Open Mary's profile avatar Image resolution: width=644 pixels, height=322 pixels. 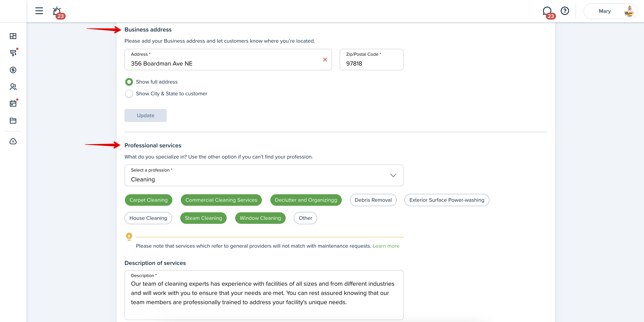[x=629, y=11]
